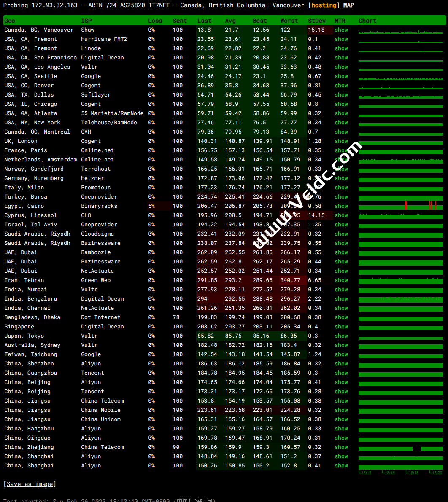The height and width of the screenshot is (502, 448).
Task: Show MTR for Egypt, Cairo Binaryracks
Action: click(x=341, y=206)
